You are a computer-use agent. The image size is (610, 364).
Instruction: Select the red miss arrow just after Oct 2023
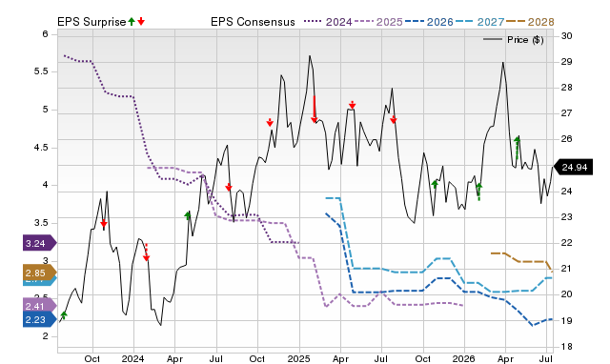point(104,224)
